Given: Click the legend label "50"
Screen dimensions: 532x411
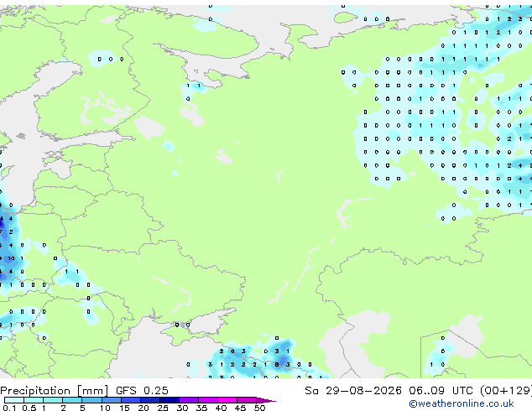Looking at the screenshot, I should 259,408.
